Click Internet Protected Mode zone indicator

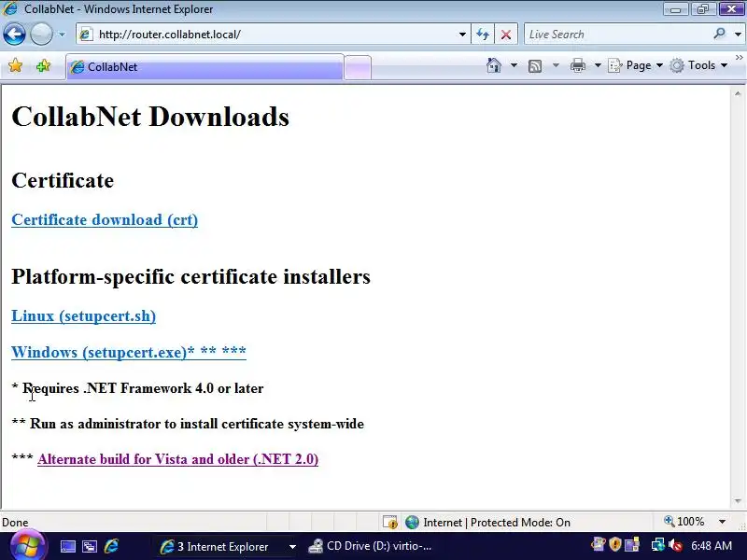point(487,523)
